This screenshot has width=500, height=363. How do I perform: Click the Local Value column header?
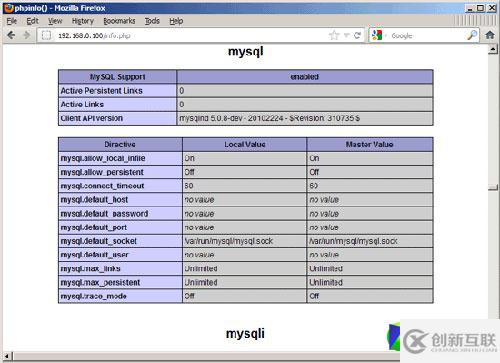pyautogui.click(x=245, y=144)
